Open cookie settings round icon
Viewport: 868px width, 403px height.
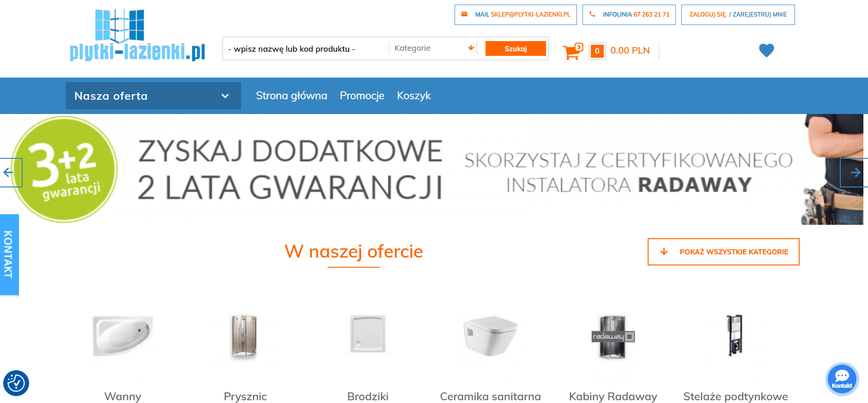tap(16, 383)
